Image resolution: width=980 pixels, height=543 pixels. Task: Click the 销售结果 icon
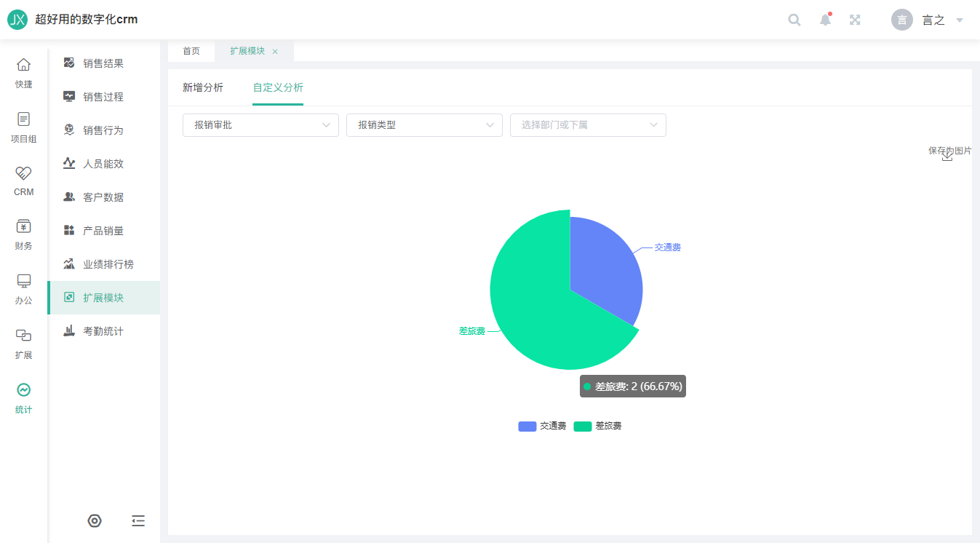[x=69, y=63]
